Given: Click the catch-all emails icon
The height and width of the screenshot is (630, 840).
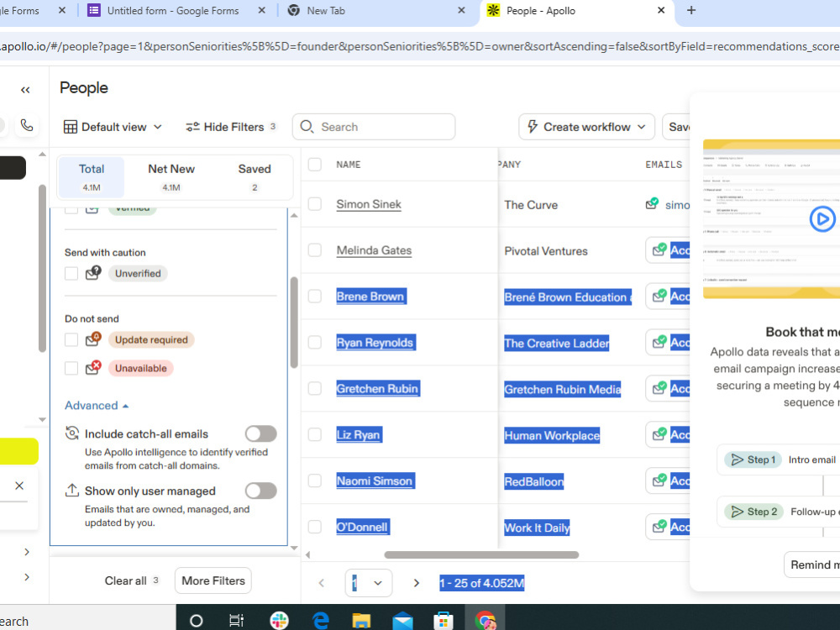Looking at the screenshot, I should point(71,433).
